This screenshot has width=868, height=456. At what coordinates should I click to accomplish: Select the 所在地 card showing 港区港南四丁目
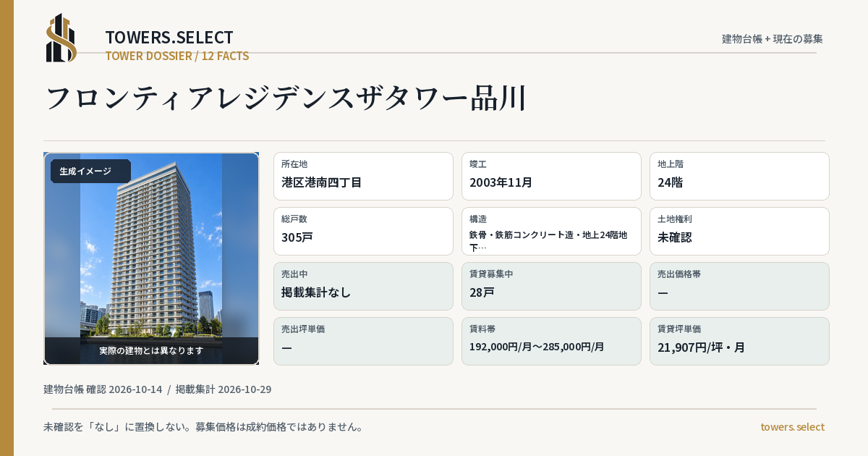pyautogui.click(x=363, y=176)
